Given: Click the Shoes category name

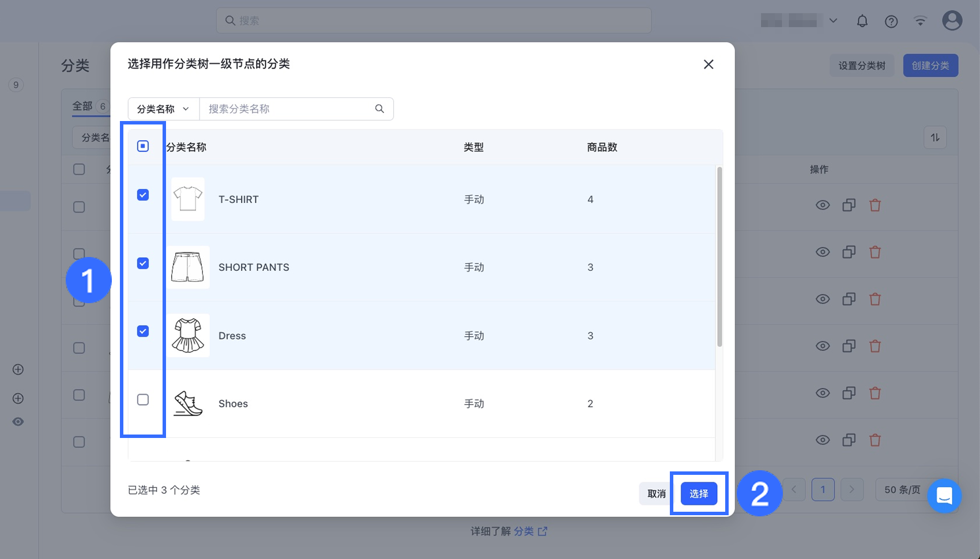Looking at the screenshot, I should pos(233,404).
